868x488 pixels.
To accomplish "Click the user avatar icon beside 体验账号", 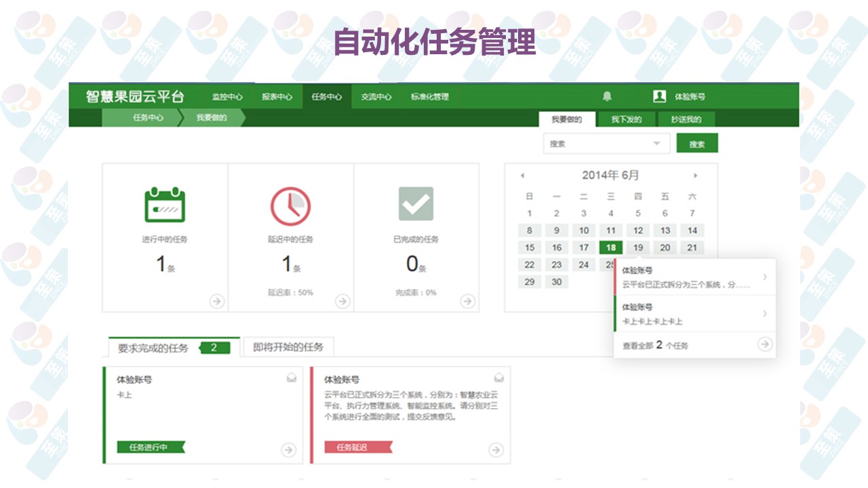I will [x=659, y=96].
